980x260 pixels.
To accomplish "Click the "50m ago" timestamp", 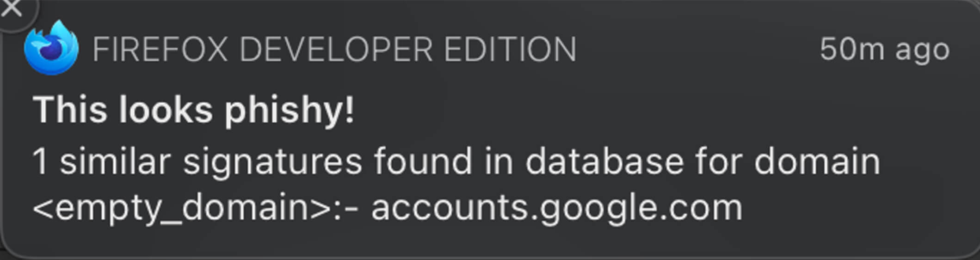I will tap(884, 49).
